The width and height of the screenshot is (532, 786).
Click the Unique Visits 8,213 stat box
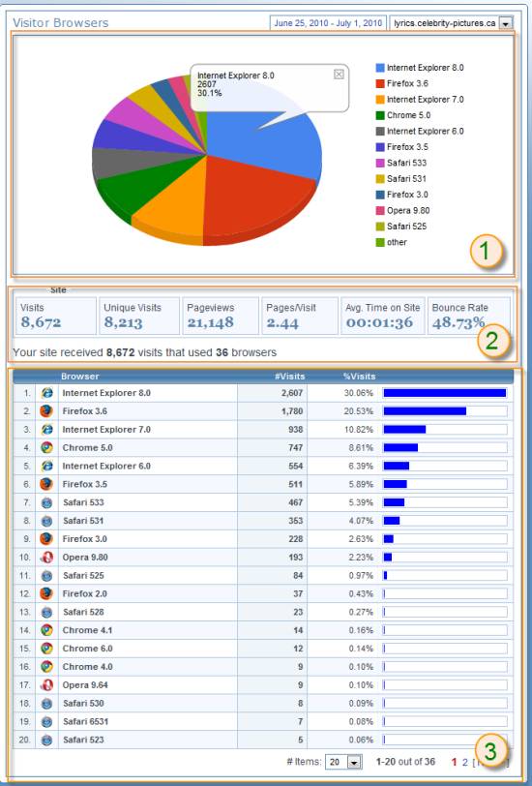(x=138, y=316)
